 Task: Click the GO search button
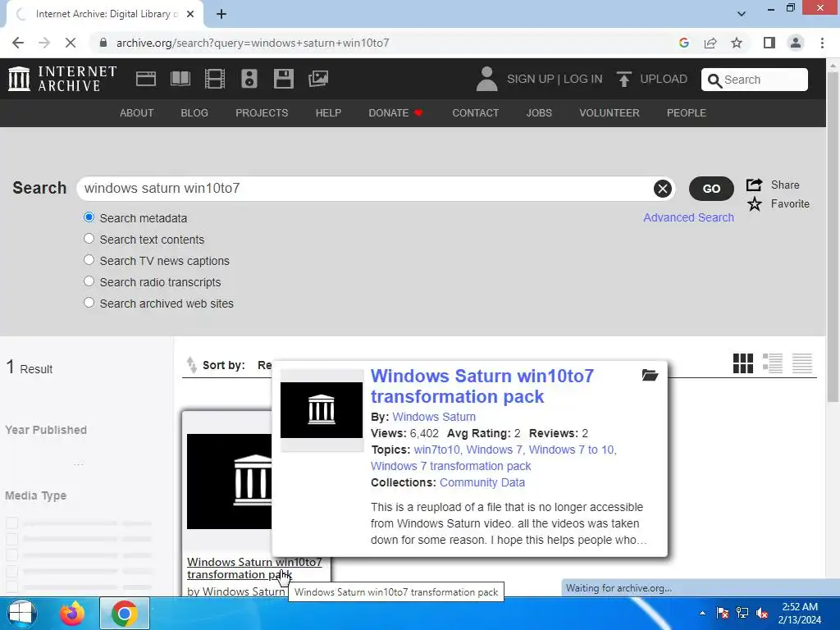711,189
